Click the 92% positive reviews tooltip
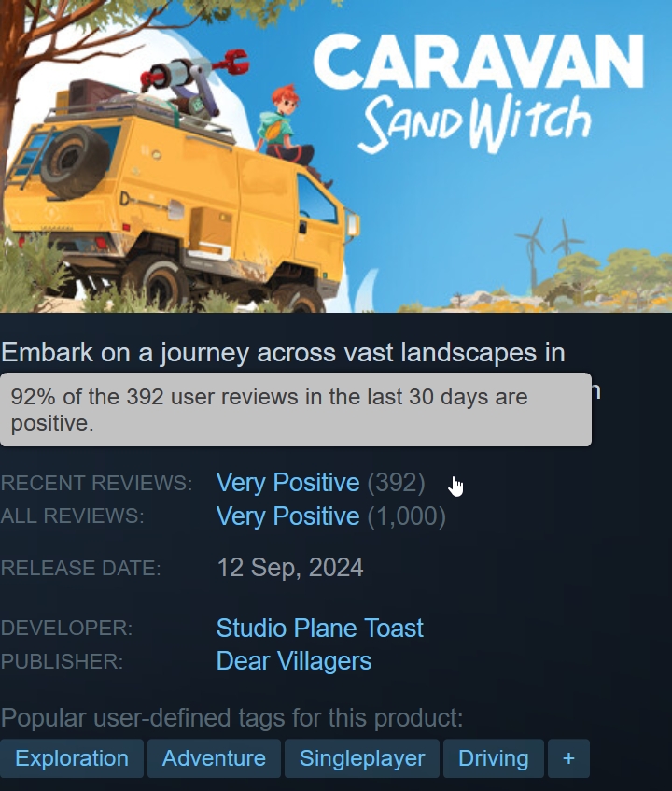Screen dimensions: 672x791 click(x=296, y=410)
